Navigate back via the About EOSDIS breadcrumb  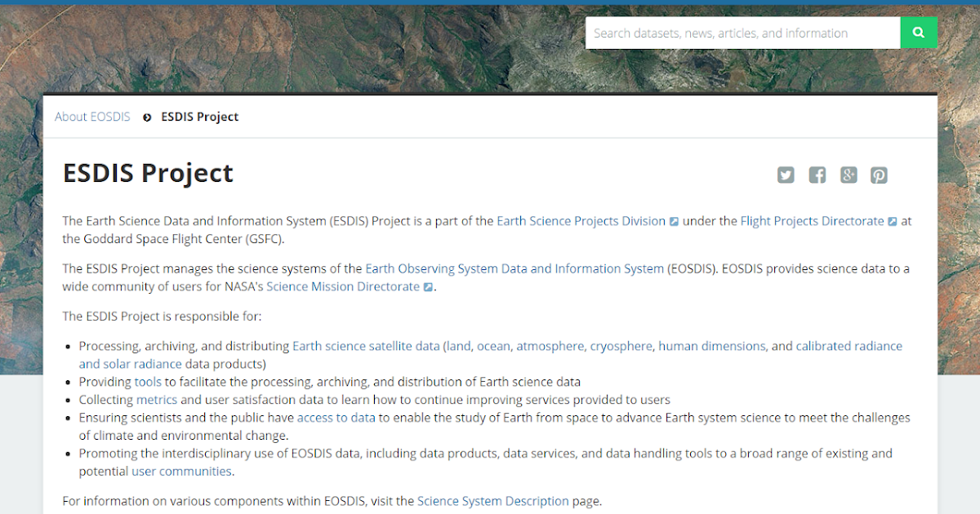[x=92, y=117]
